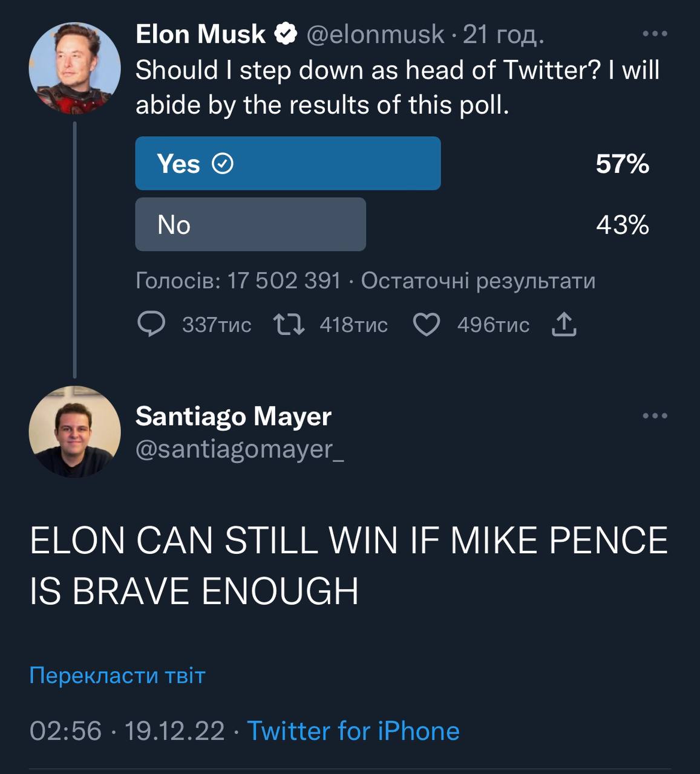Click the 02:56 · 19.12.22 tweet timestamp
Screen dimensions: 700x774
127,730
